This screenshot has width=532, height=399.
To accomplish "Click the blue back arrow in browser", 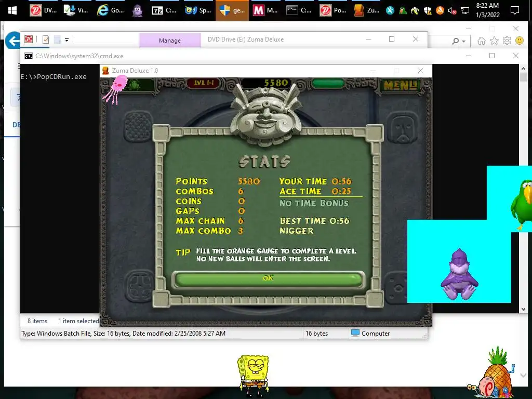I will coord(13,41).
